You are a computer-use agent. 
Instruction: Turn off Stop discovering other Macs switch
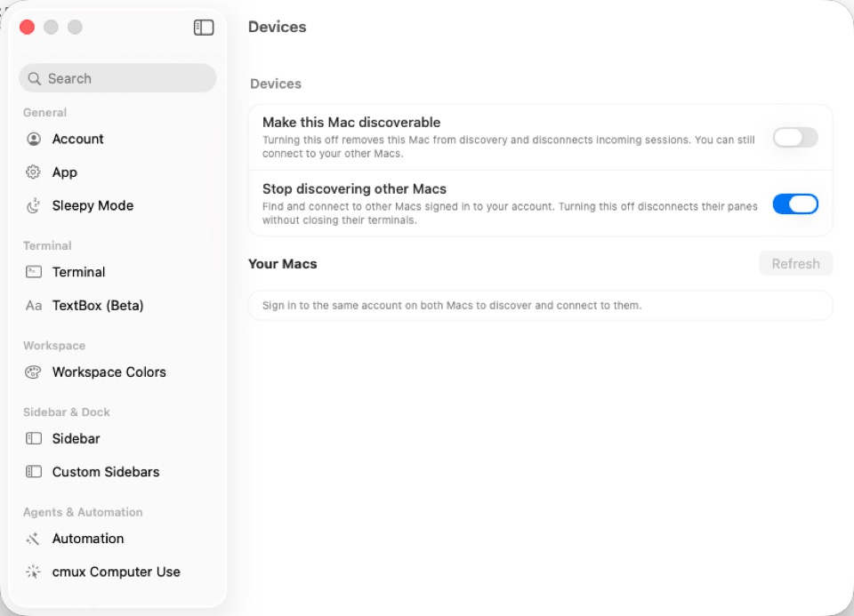pos(795,204)
